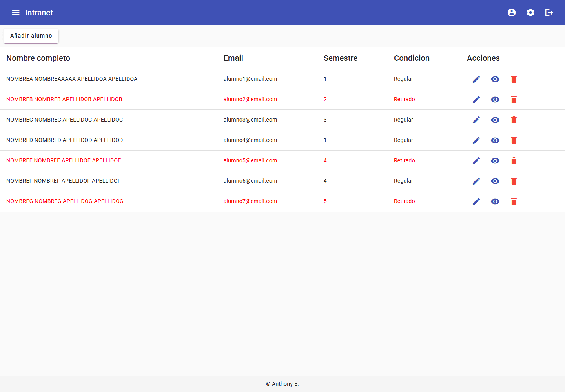Select the row for alumno3@email.com
The height and width of the screenshot is (392, 565).
[282, 120]
